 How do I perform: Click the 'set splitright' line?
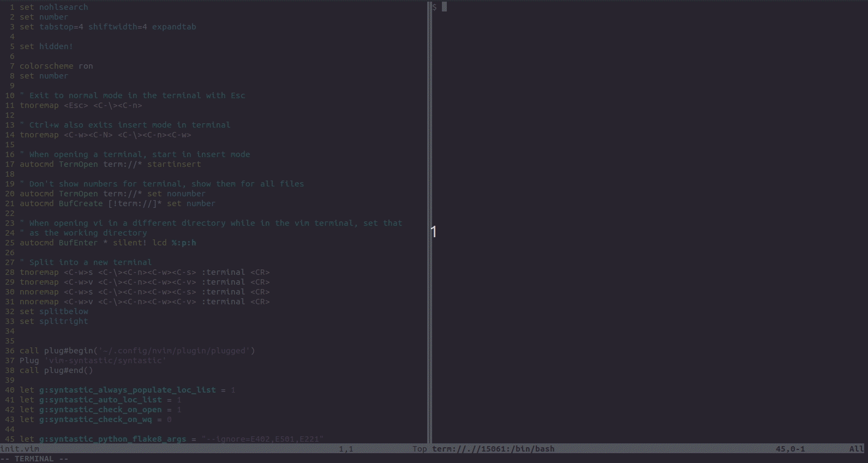coord(53,321)
